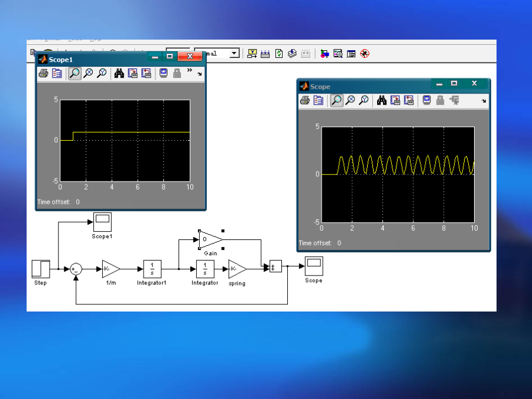Minimize the Scope1 window
Screen dimensions: 532x399
pos(155,56)
